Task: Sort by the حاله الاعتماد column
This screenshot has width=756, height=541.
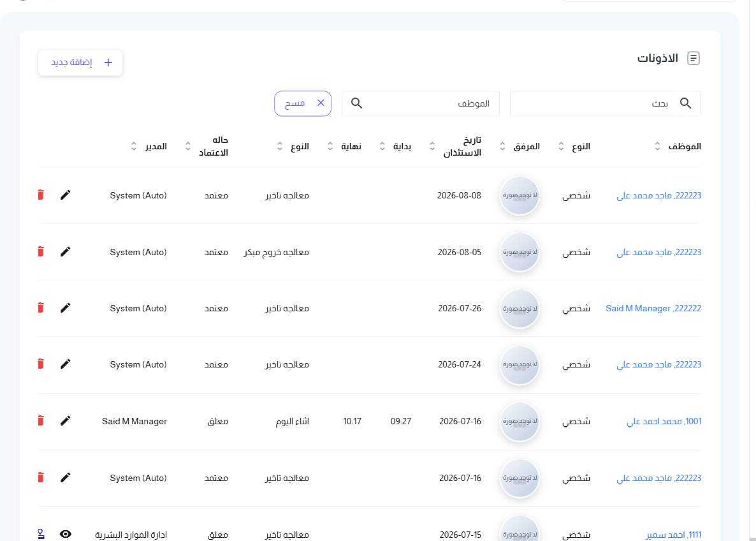Action: (188, 146)
